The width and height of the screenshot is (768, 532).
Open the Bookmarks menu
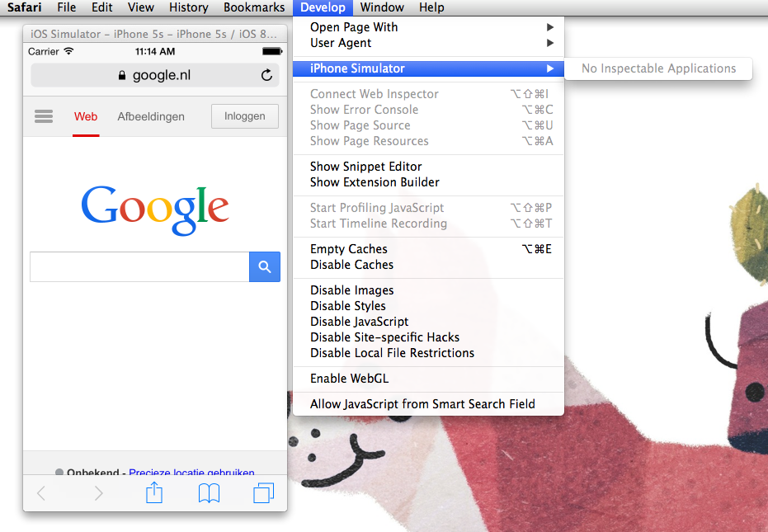click(x=254, y=7)
